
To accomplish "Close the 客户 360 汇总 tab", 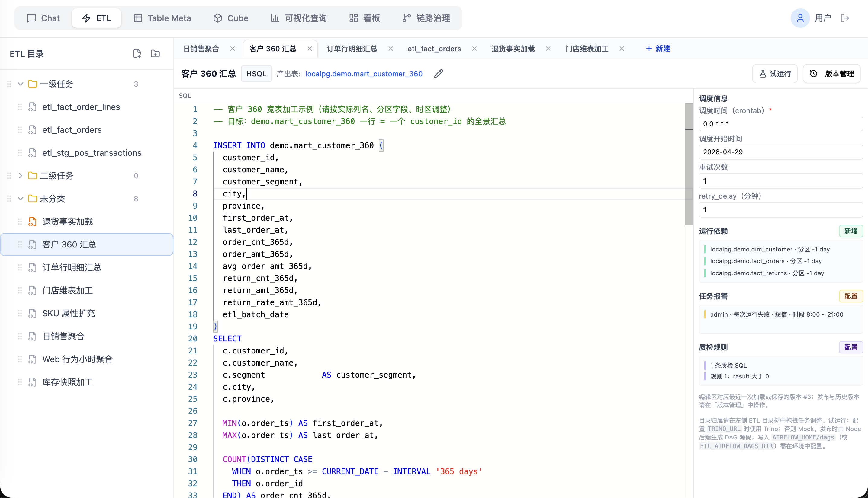I will tap(310, 49).
